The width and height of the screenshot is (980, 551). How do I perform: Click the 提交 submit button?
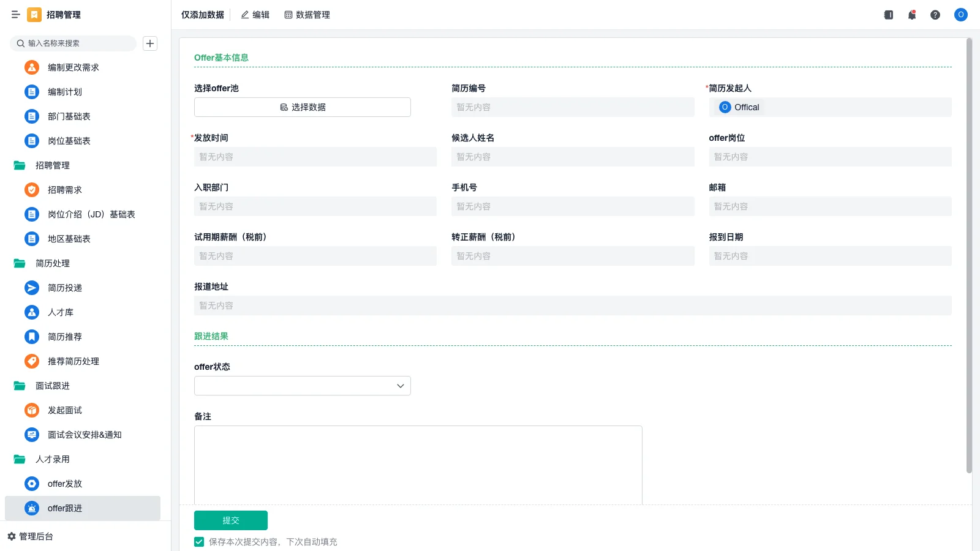point(231,520)
